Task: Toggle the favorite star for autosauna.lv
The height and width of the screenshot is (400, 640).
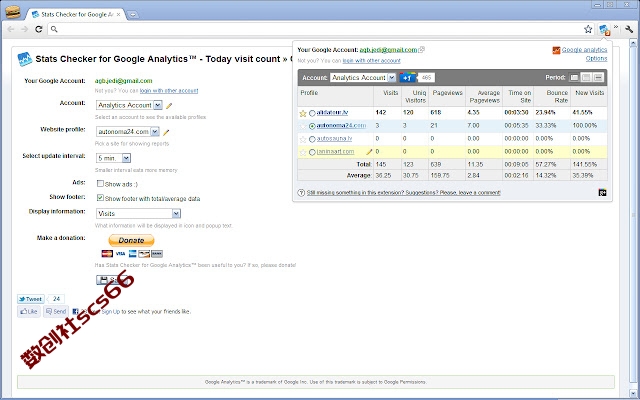Action: pos(303,139)
